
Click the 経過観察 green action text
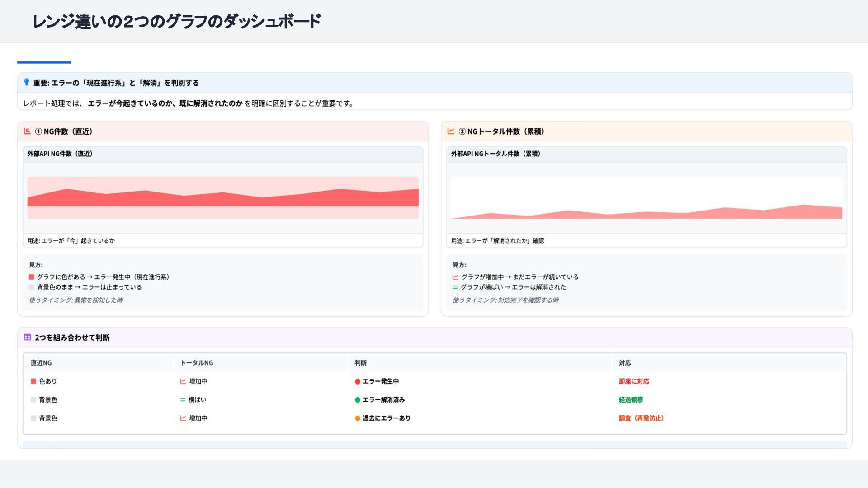pos(631,400)
